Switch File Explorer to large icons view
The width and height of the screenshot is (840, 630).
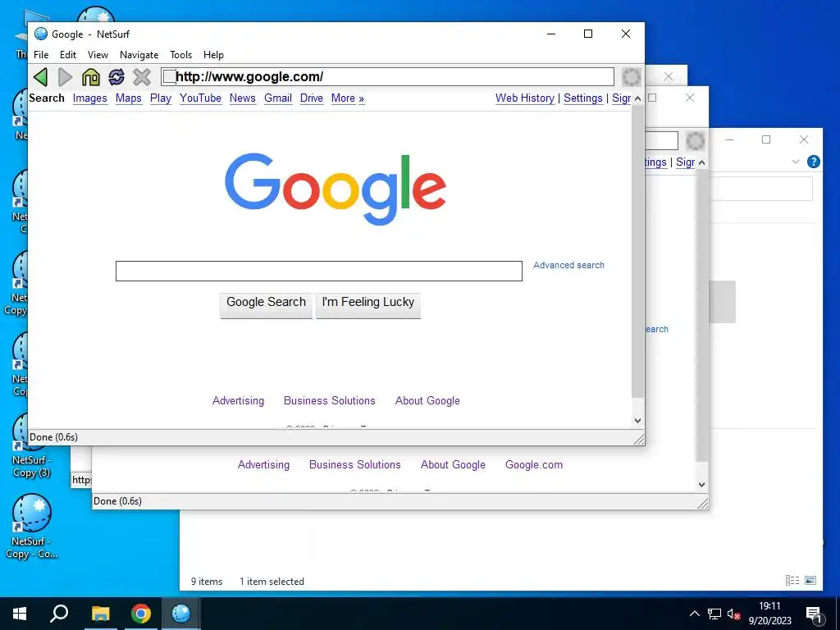pos(810,580)
